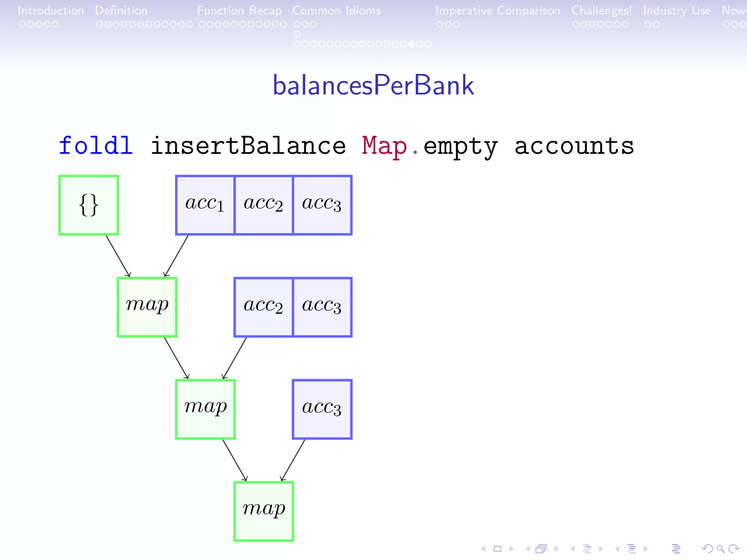Screen dimensions: 747x560
Task: Click the balancesPerBank slide title
Action: tap(373, 85)
